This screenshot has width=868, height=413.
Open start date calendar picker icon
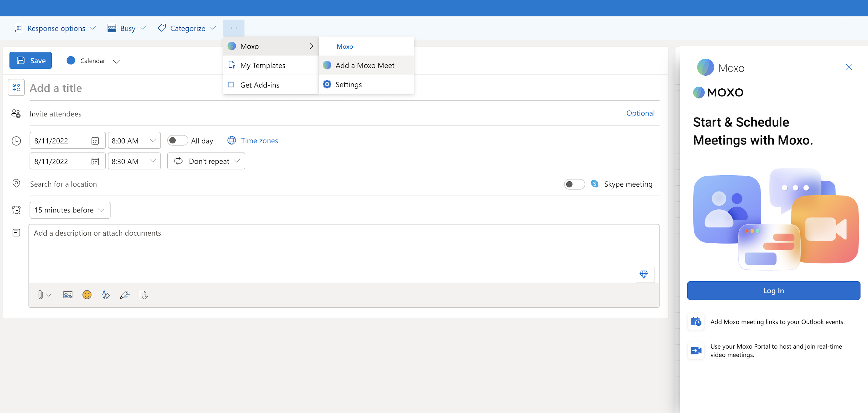point(95,141)
